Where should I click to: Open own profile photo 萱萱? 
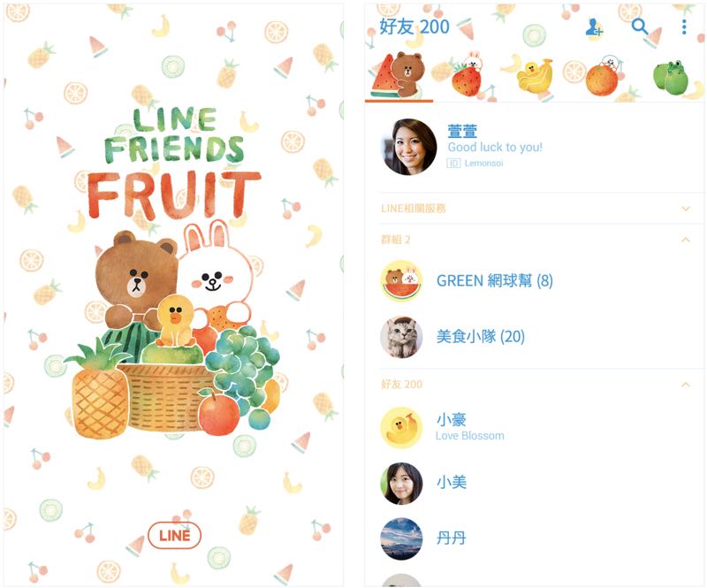tap(409, 147)
